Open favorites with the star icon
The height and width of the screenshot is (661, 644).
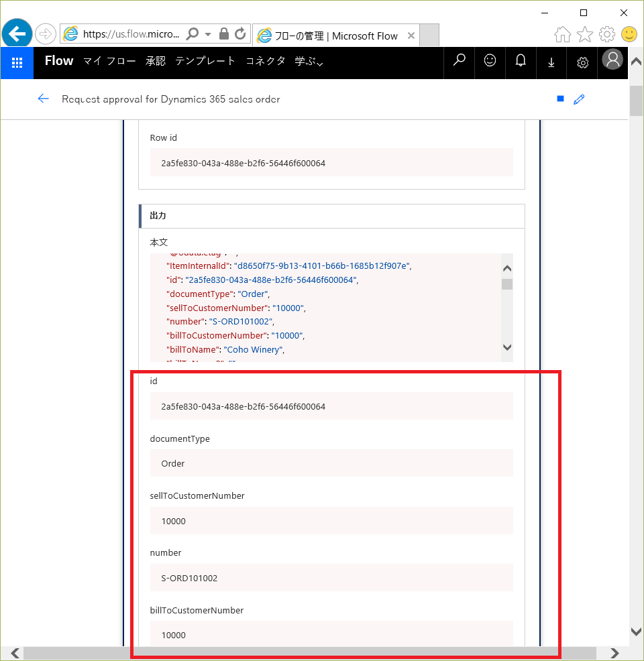pyautogui.click(x=584, y=34)
